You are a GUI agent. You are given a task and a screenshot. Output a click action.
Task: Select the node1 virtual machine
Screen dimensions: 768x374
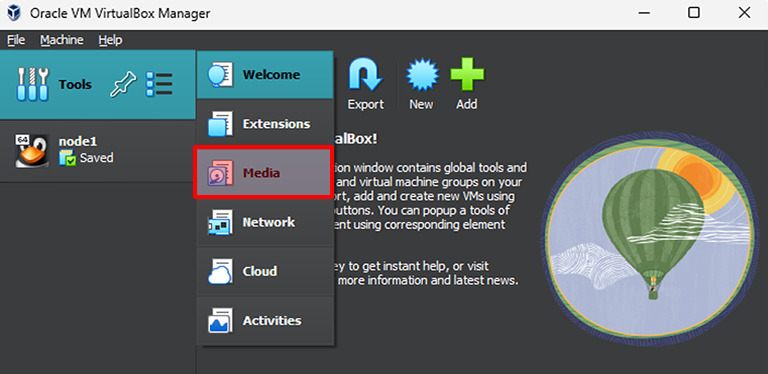pyautogui.click(x=98, y=151)
